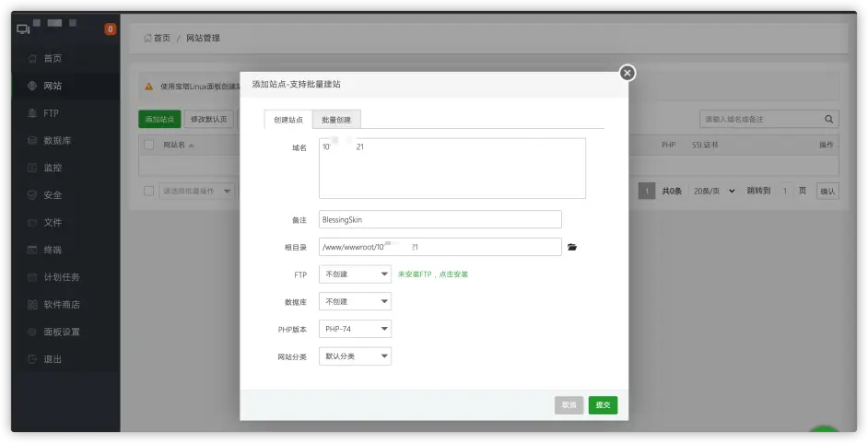The height and width of the screenshot is (443, 868).
Task: Click into the 域名 text area
Action: 452,169
